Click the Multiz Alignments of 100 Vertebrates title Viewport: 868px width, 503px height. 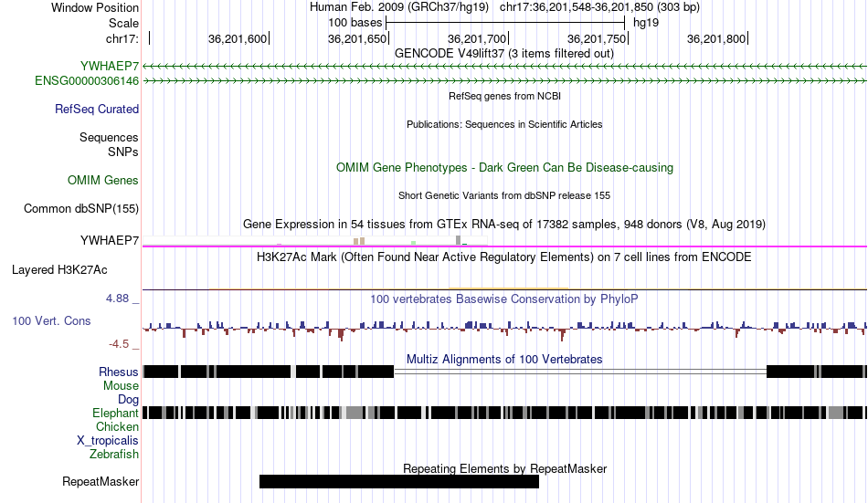pyautogui.click(x=504, y=359)
